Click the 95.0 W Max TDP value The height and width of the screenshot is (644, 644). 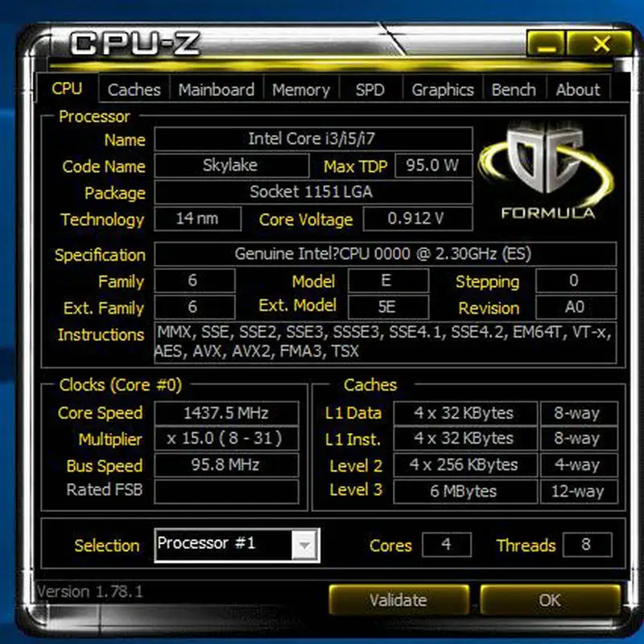(x=433, y=166)
